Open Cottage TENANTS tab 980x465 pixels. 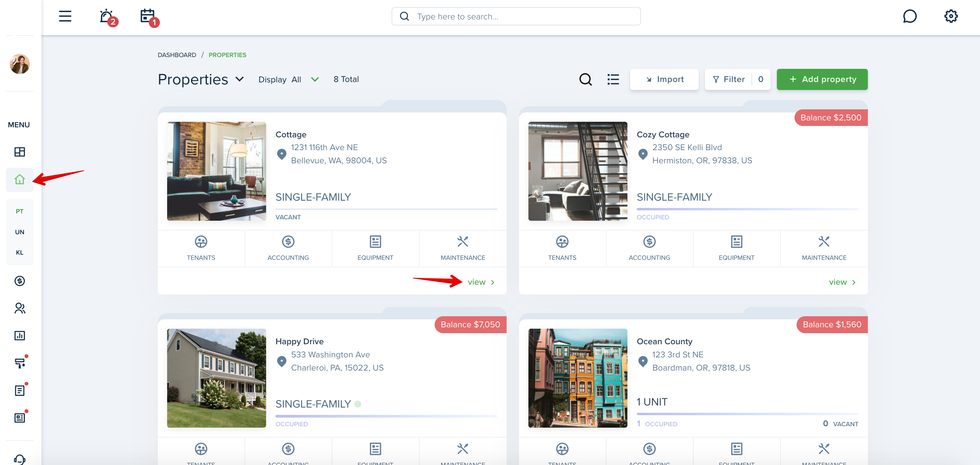pyautogui.click(x=201, y=248)
